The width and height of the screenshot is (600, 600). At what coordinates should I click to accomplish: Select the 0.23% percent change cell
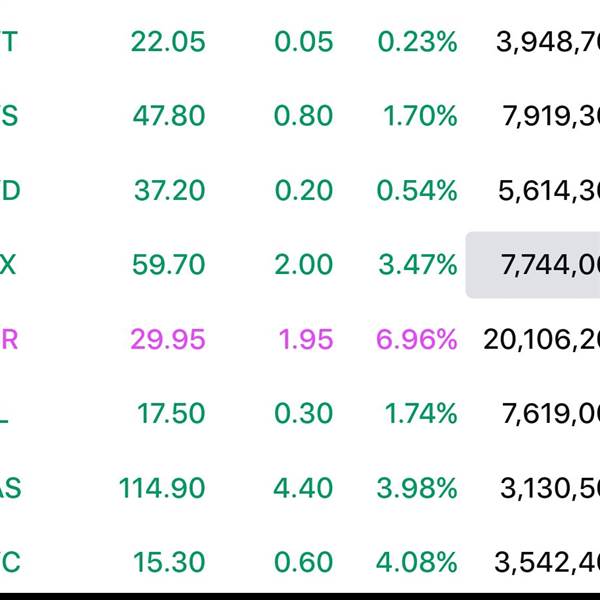417,42
